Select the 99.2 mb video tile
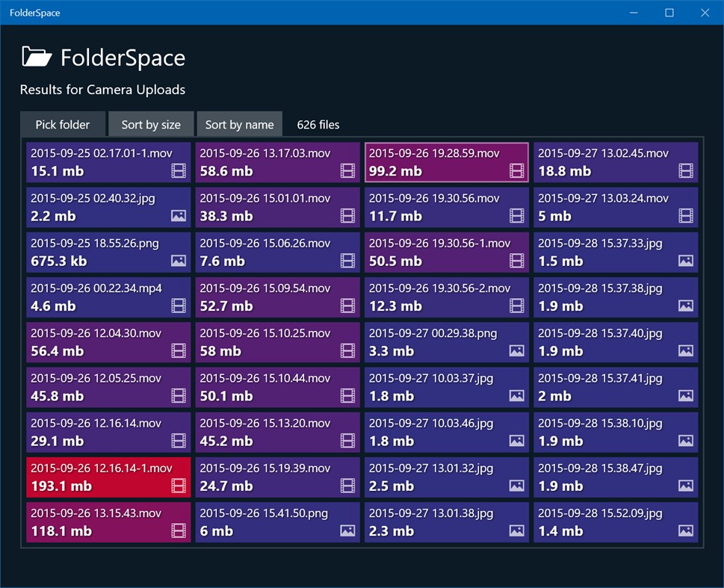This screenshot has height=588, width=724. 446,162
